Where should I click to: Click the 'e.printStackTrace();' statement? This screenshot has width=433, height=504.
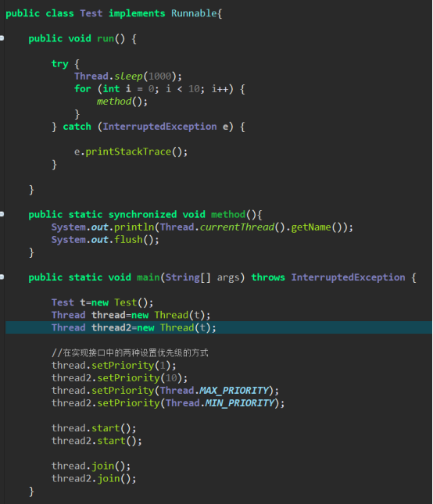pos(131,152)
